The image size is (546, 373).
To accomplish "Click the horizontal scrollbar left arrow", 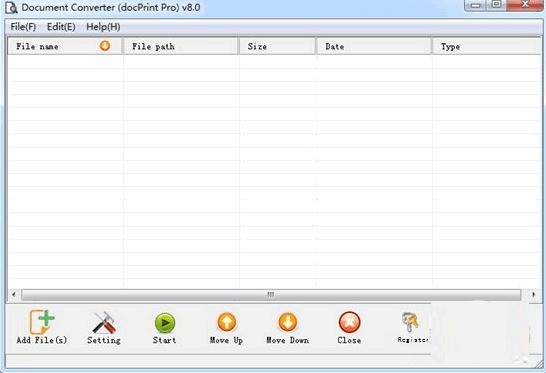I will 14,295.
